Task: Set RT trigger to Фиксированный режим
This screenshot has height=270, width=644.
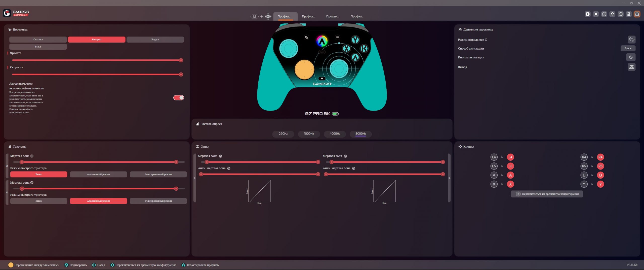Action: point(158,201)
